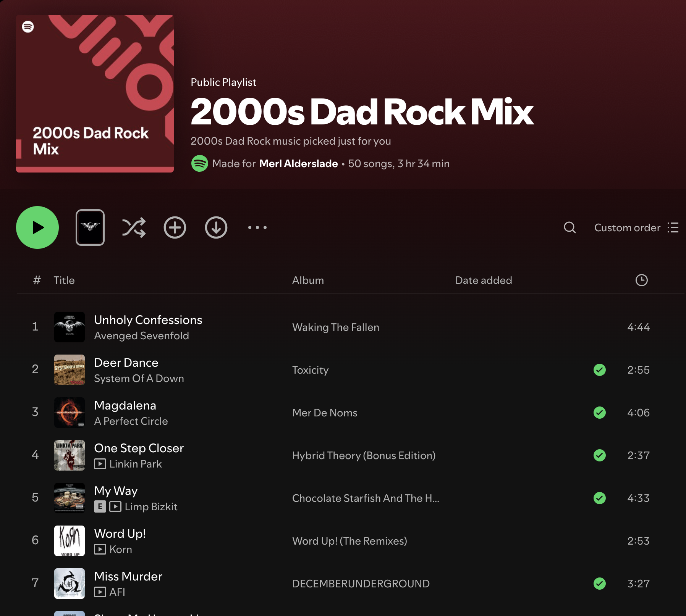Add playlist to Your Library
The height and width of the screenshot is (616, 686).
tap(175, 227)
